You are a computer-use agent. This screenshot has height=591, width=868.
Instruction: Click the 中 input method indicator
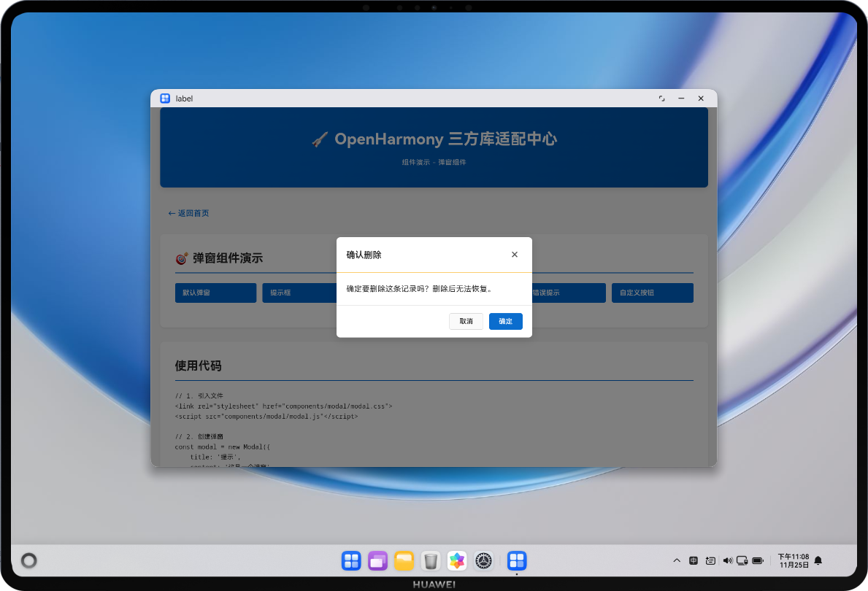(x=693, y=560)
